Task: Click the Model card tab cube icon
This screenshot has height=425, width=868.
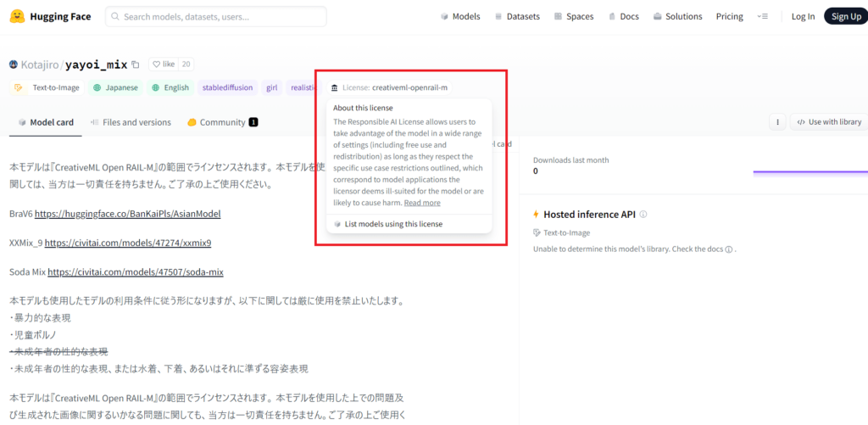Action: [22, 122]
